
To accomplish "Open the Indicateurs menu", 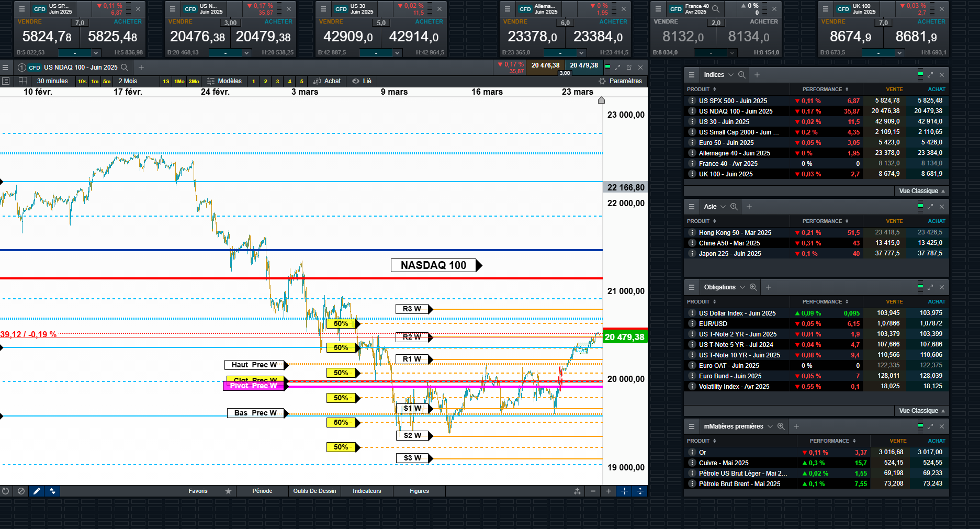I will [367, 491].
